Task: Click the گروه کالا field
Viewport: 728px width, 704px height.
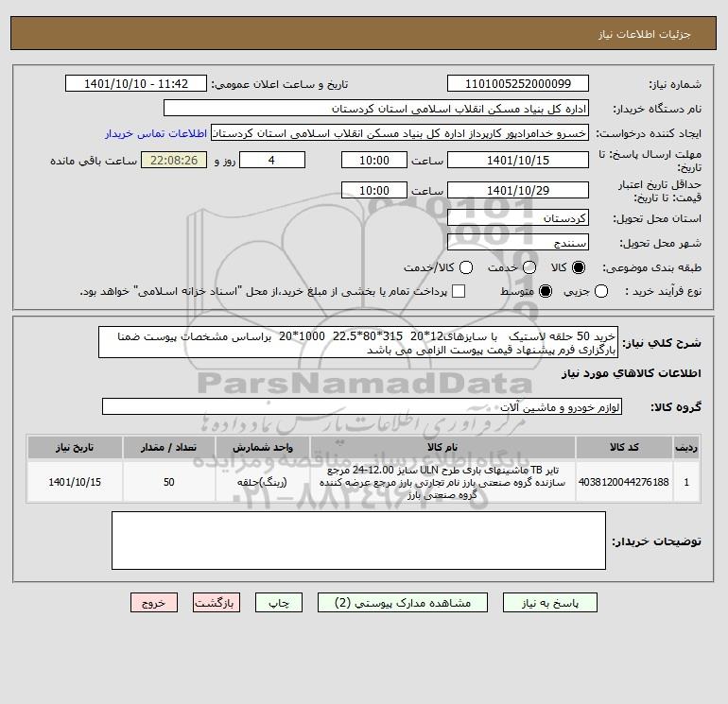Action: [362, 407]
